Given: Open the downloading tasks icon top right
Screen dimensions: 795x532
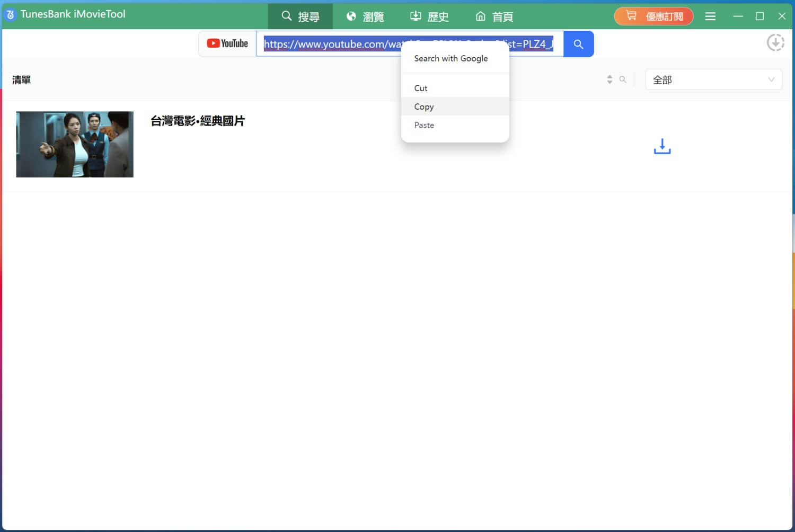Looking at the screenshot, I should pyautogui.click(x=775, y=42).
